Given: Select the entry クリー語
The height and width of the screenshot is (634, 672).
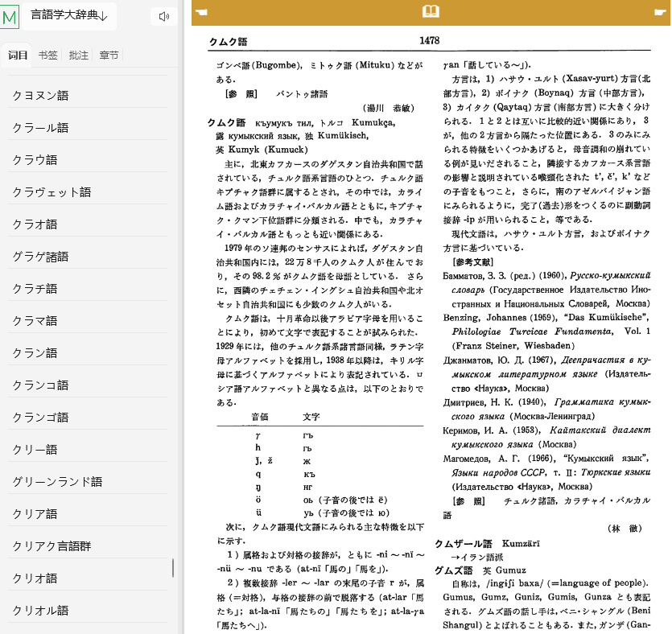Looking at the screenshot, I should 88,450.
